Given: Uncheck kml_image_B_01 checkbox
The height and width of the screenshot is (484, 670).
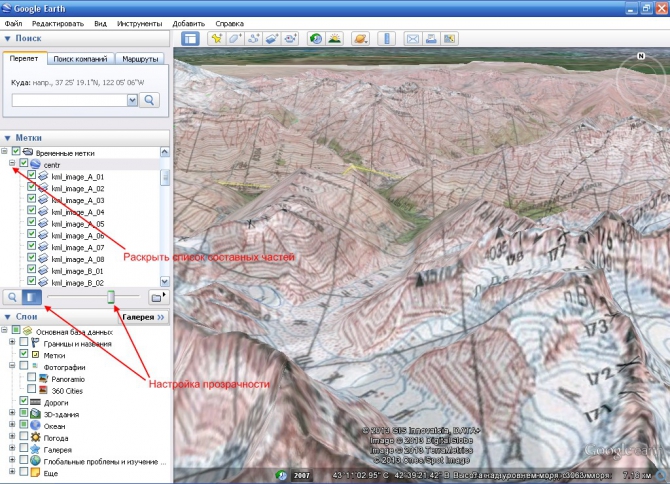Looking at the screenshot, I should [x=31, y=269].
